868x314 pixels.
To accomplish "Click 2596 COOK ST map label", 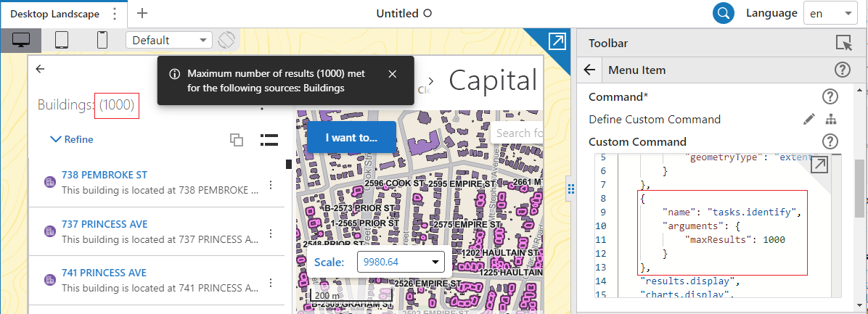I will [394, 183].
